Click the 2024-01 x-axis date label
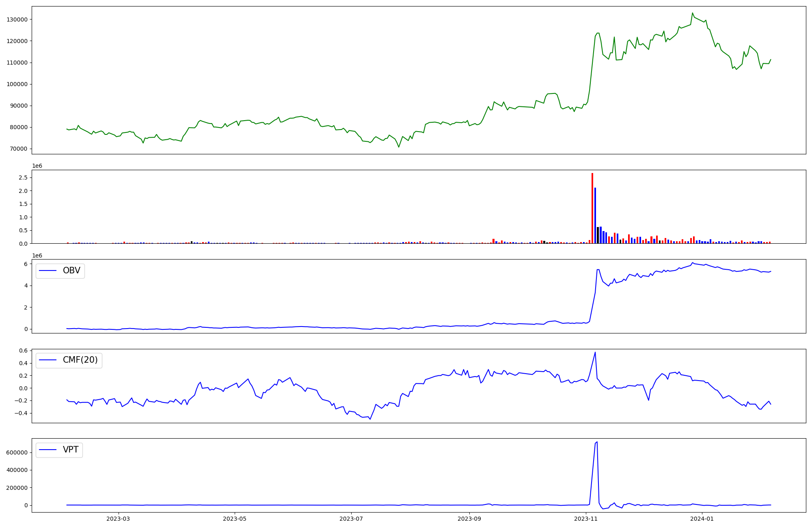Image resolution: width=812 pixels, height=528 pixels. point(702,519)
